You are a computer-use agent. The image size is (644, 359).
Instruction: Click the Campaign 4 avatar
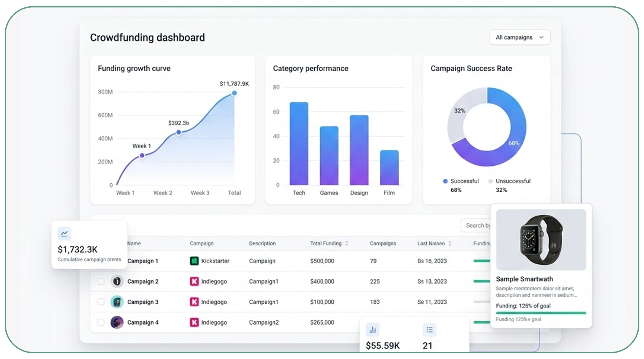(x=117, y=323)
